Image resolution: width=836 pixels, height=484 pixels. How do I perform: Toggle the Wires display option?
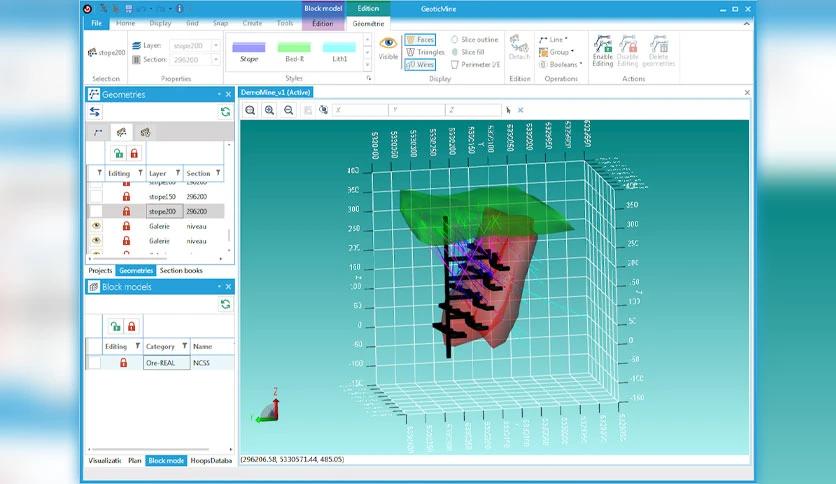click(x=420, y=64)
